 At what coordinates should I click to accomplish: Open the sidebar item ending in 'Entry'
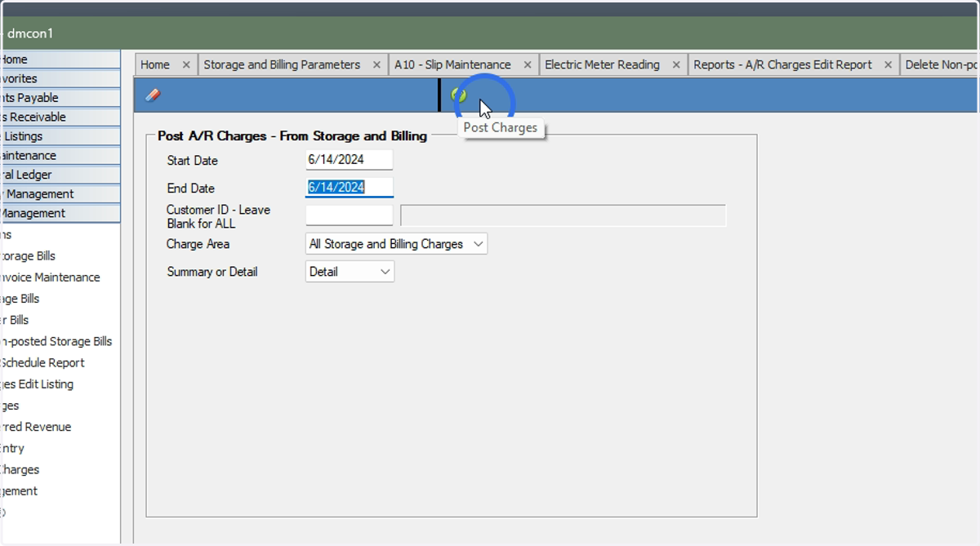pos(12,448)
